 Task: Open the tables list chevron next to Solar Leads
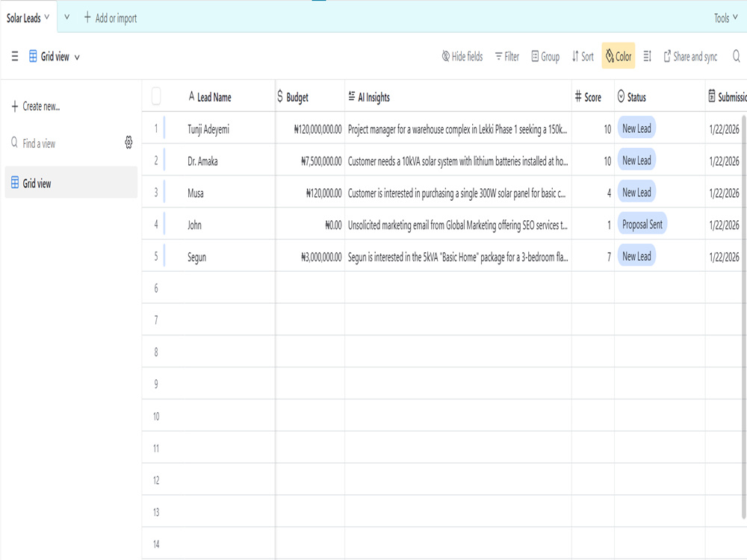pos(66,17)
